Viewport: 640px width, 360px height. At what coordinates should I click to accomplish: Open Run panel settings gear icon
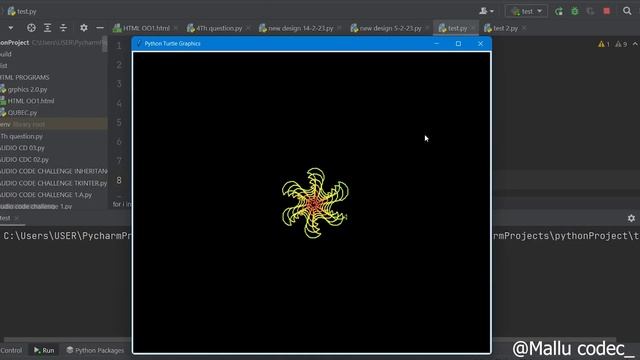[x=631, y=218]
